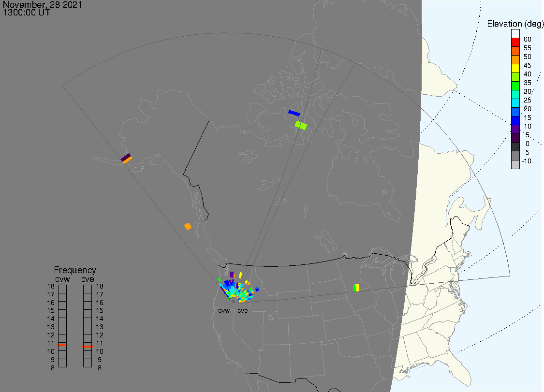This screenshot has height=392, width=544.
Task: Click the dense echo cluster above radar site
Action: [237, 289]
